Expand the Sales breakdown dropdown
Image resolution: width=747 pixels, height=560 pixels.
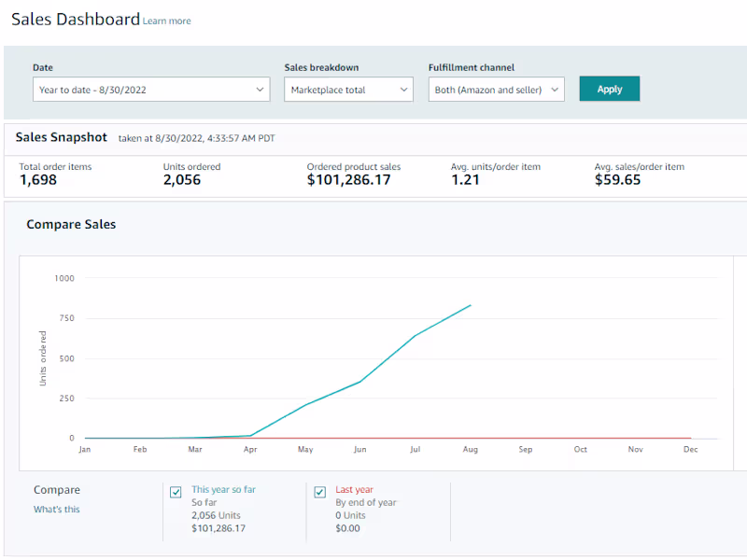(349, 90)
